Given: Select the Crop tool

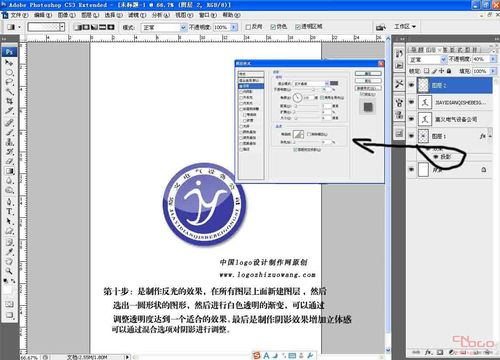Looking at the screenshot, I should 9,101.
